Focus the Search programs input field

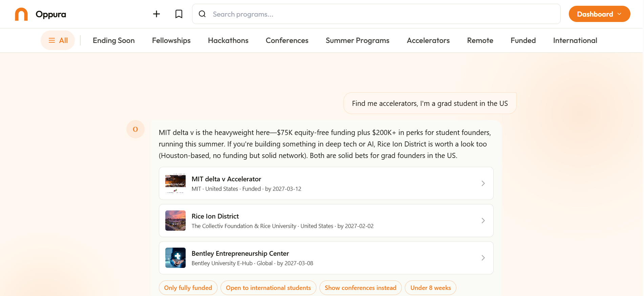[x=376, y=14]
